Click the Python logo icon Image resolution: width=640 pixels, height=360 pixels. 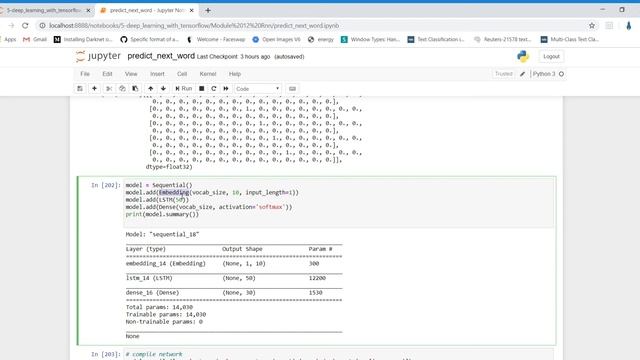[523, 56]
